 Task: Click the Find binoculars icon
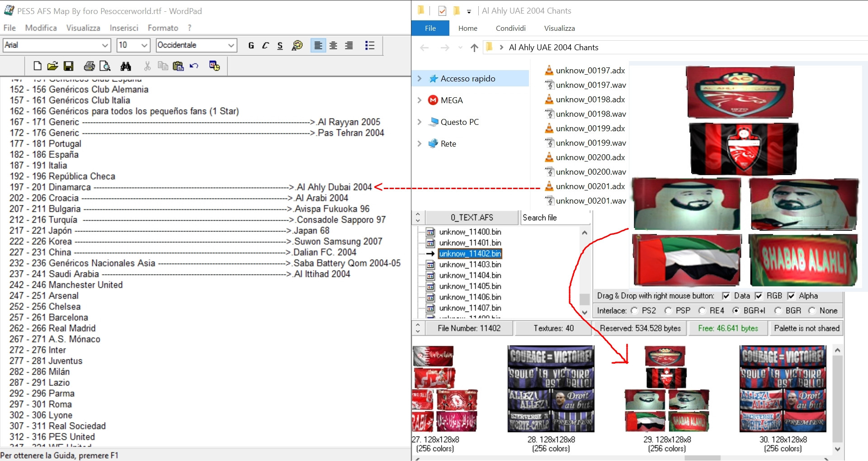point(126,66)
